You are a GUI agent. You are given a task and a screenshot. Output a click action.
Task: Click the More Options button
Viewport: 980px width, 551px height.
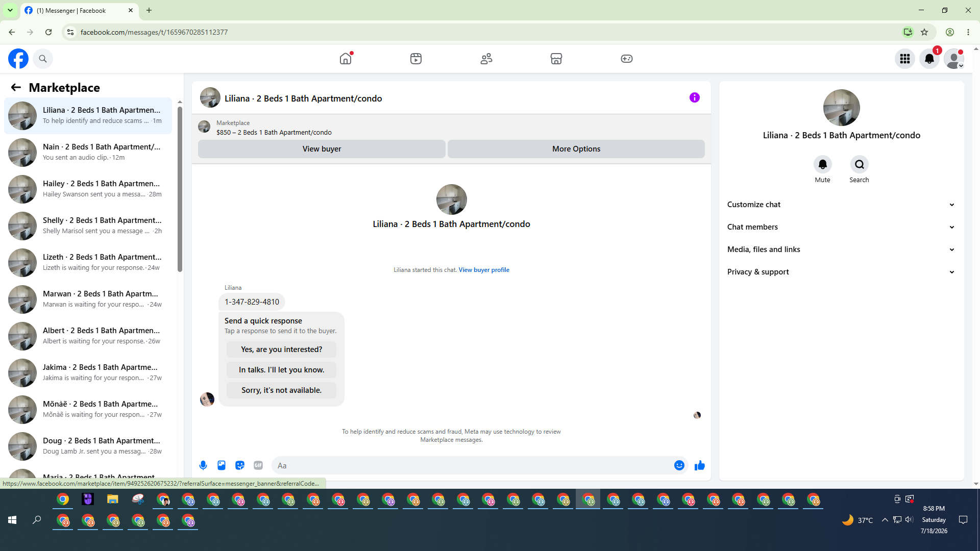tap(576, 149)
